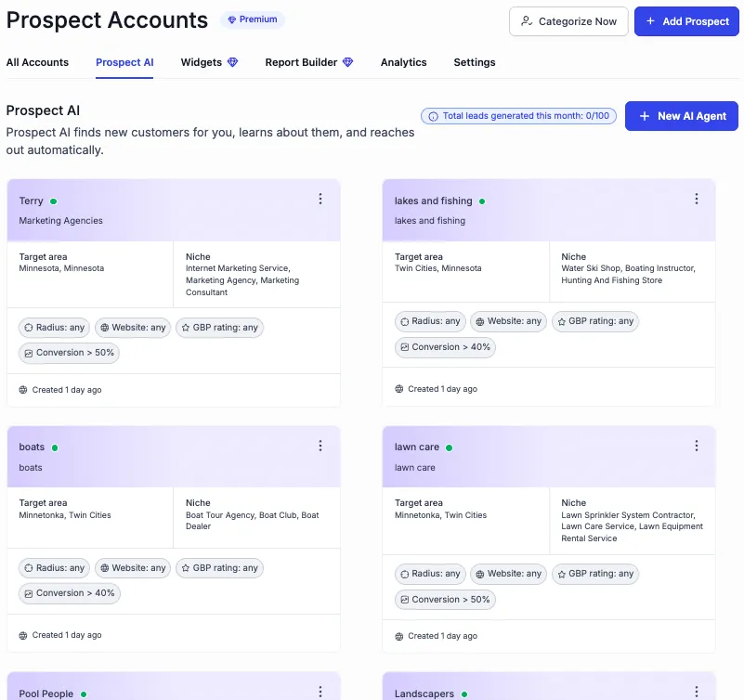Click the Premium badge next to title
Screen dimensions: 744x700
coord(253,19)
